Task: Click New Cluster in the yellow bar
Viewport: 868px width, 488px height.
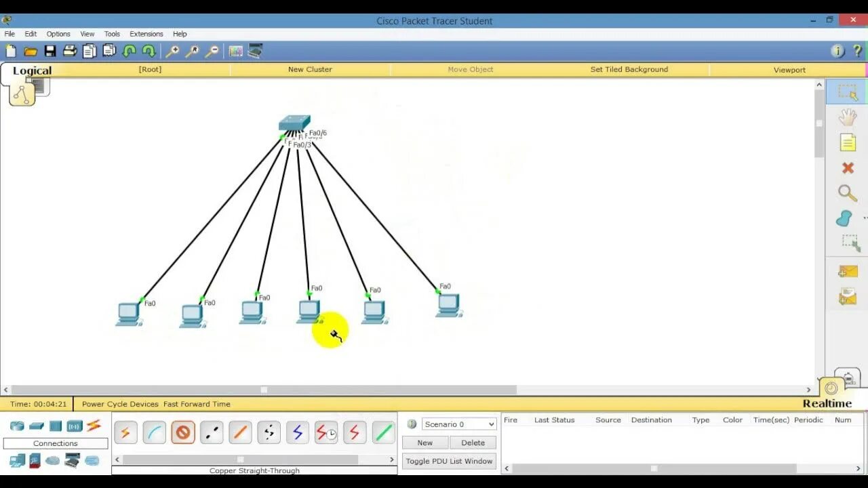Action: pyautogui.click(x=310, y=69)
